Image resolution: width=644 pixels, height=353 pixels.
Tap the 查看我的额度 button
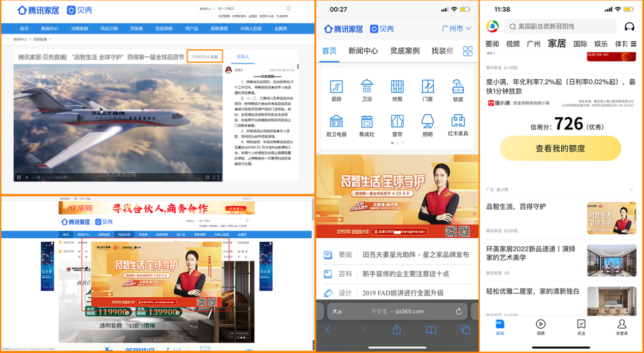pos(560,148)
